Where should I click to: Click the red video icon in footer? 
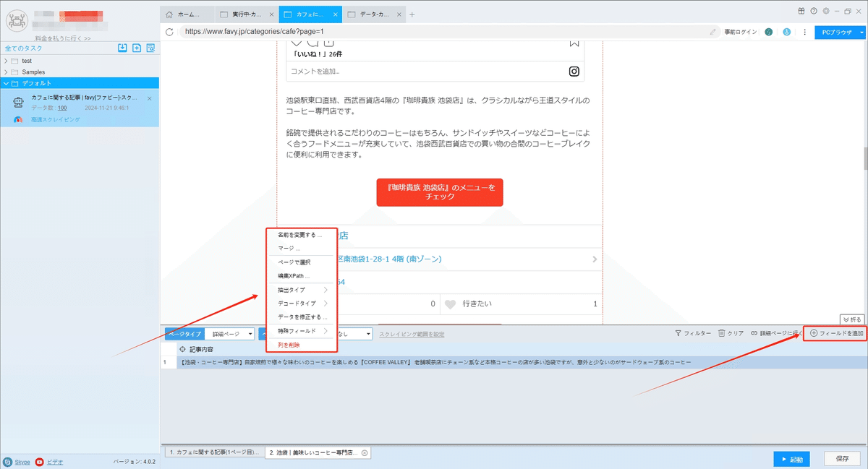tap(39, 462)
